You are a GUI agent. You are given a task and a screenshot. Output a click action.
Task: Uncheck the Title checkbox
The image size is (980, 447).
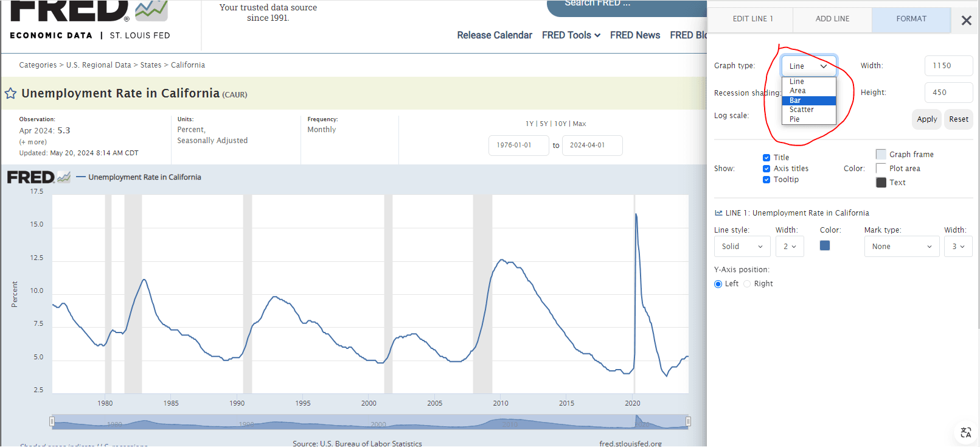[766, 158]
